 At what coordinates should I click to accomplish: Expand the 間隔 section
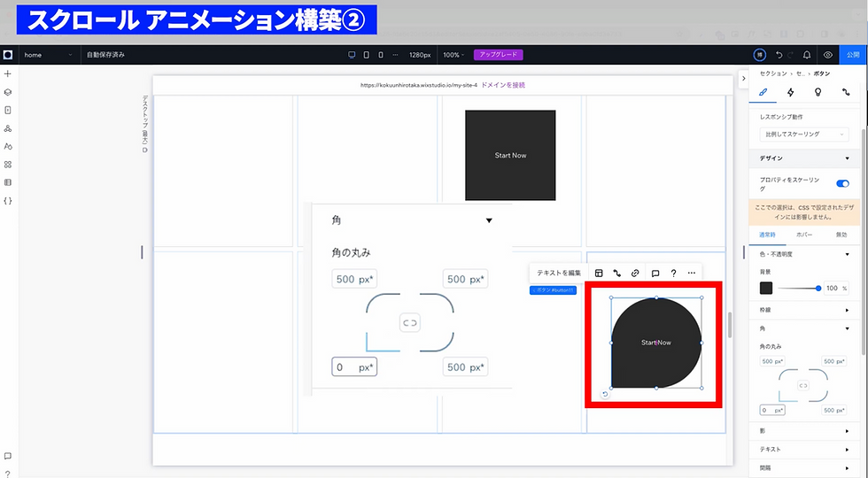point(847,468)
